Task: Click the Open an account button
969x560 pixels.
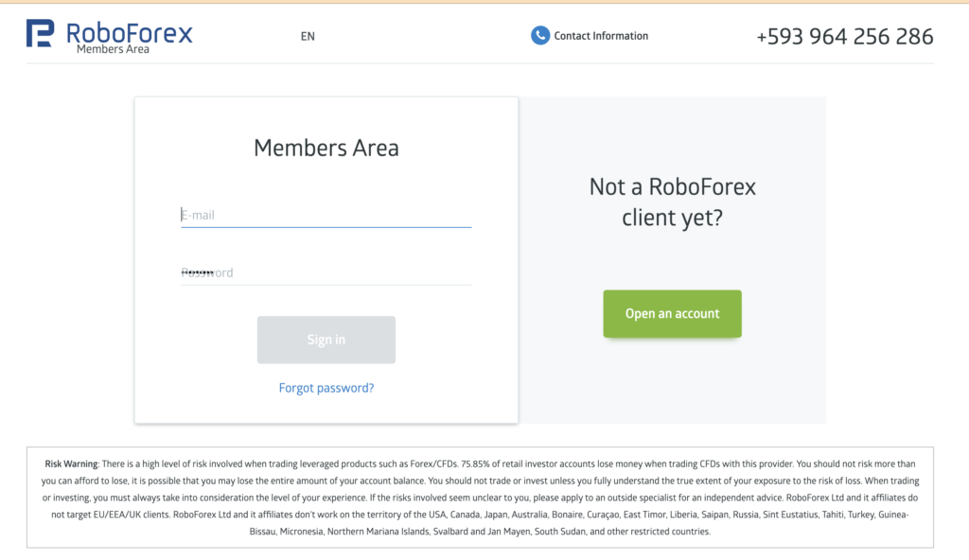Action: pyautogui.click(x=673, y=314)
